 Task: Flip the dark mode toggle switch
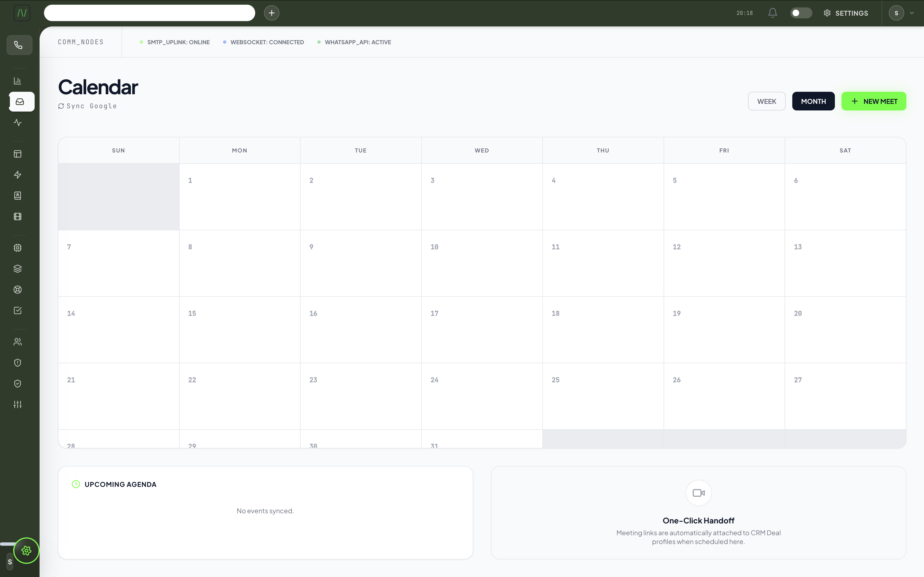[x=801, y=13]
